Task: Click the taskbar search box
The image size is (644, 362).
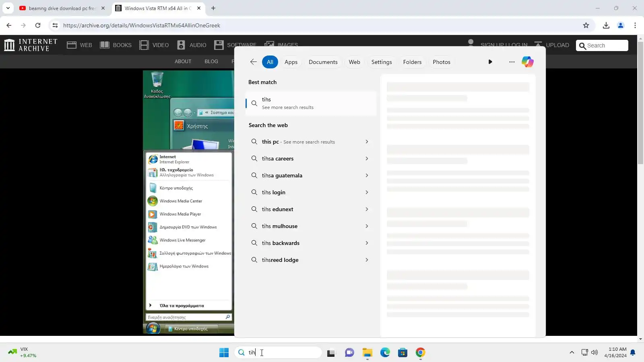Action: [278, 353]
